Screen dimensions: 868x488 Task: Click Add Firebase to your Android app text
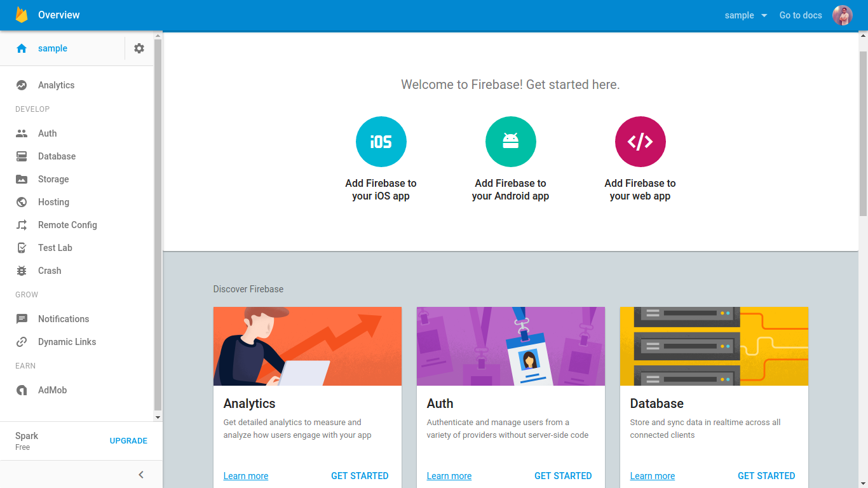coord(511,189)
